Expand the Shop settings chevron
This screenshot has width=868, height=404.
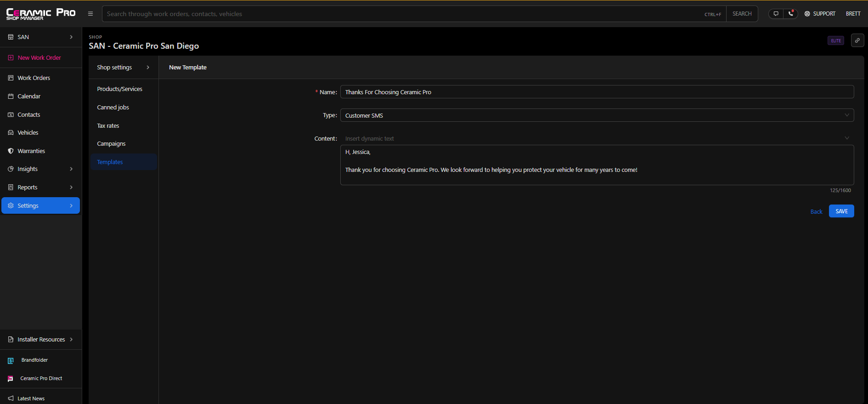(148, 68)
